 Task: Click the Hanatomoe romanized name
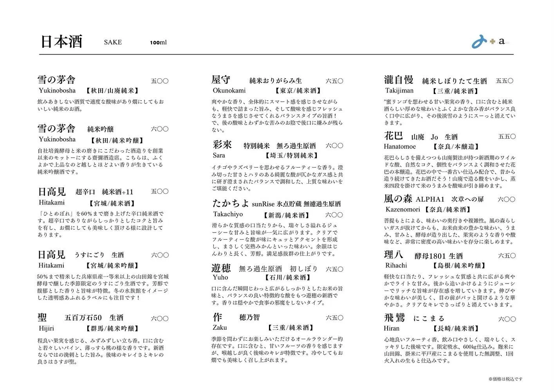400,146
